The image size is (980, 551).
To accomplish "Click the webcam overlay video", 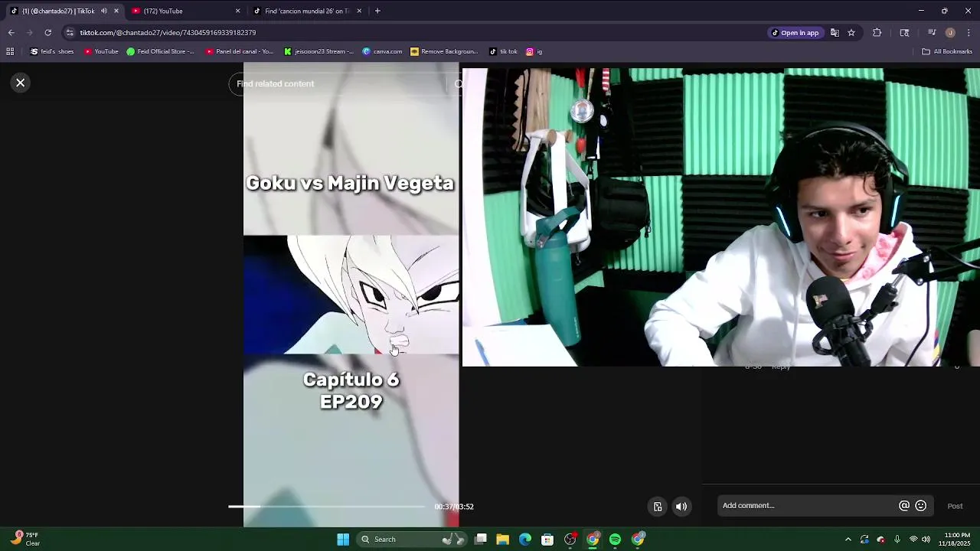I will point(720,217).
